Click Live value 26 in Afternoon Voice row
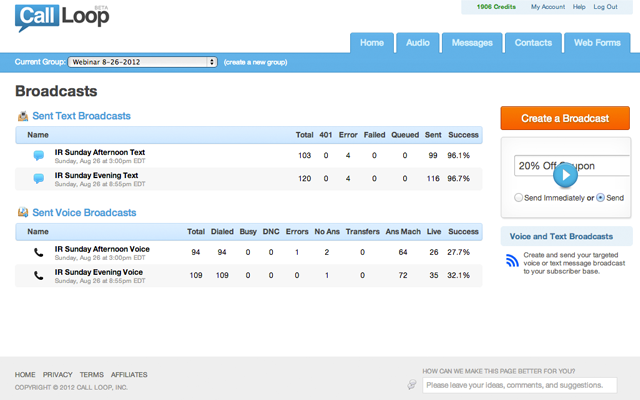 [x=434, y=252]
